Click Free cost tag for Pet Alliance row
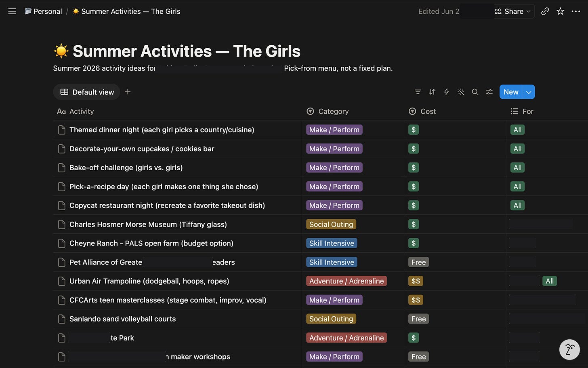The image size is (588, 368). pyautogui.click(x=418, y=262)
